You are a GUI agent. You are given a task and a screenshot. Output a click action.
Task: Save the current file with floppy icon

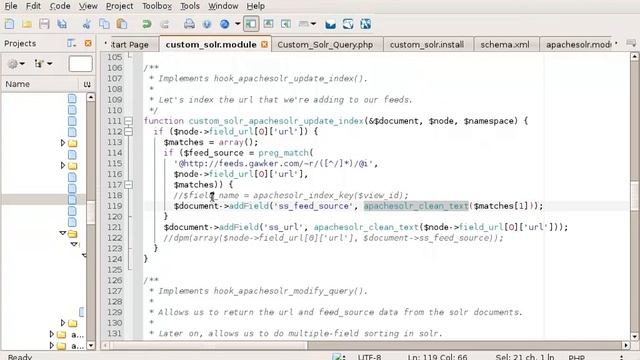(x=44, y=24)
